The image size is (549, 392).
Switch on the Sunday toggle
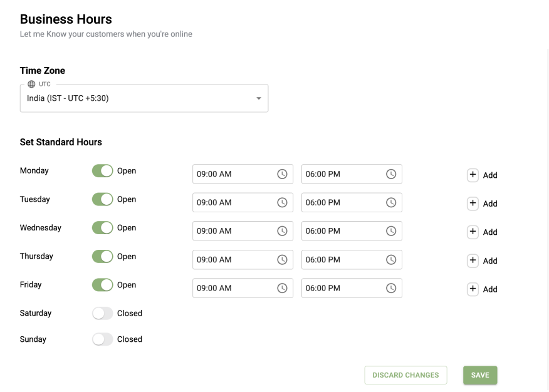[x=102, y=339]
